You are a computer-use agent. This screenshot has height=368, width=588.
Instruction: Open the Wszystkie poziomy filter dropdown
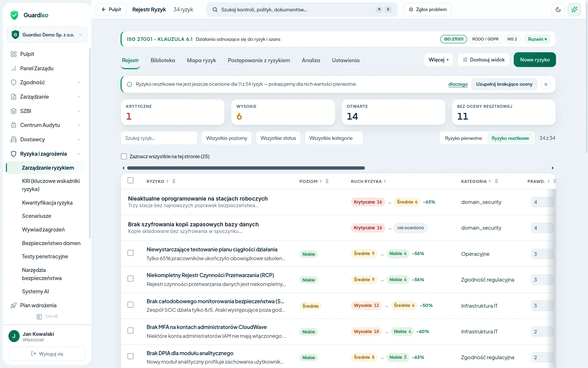click(226, 138)
